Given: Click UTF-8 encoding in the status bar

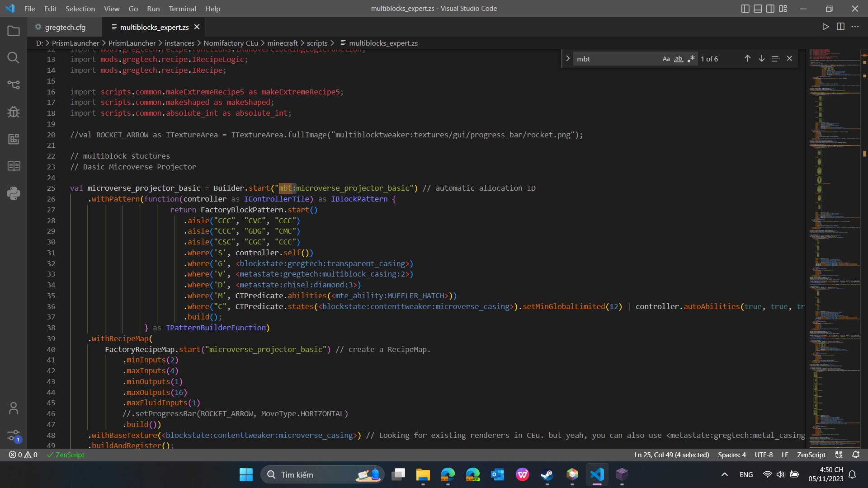Looking at the screenshot, I should point(763,455).
